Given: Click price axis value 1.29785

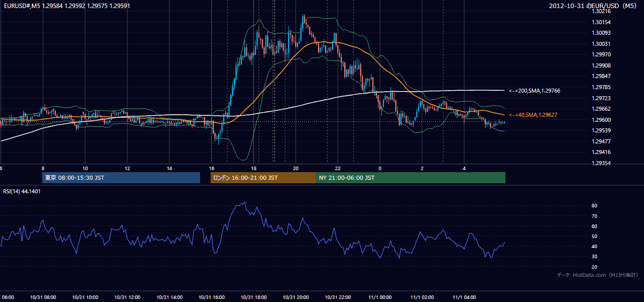Looking at the screenshot, I should [x=602, y=87].
